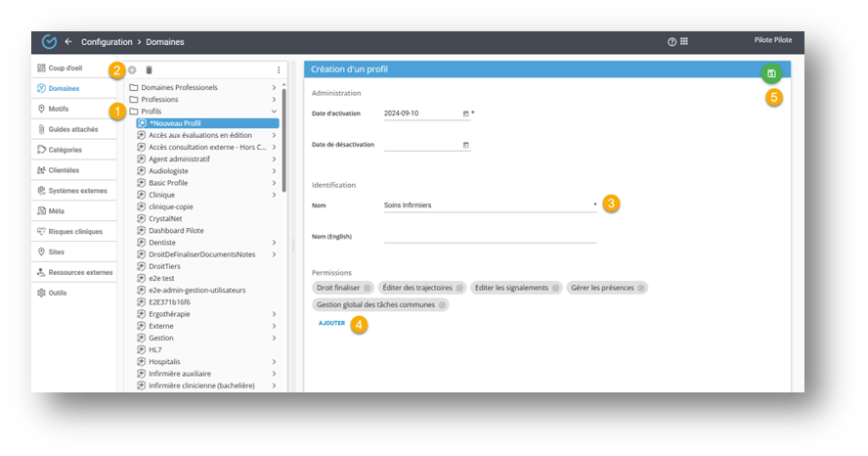Click the back arrow in header
Viewport: 868px width, 456px height.
[x=68, y=42]
